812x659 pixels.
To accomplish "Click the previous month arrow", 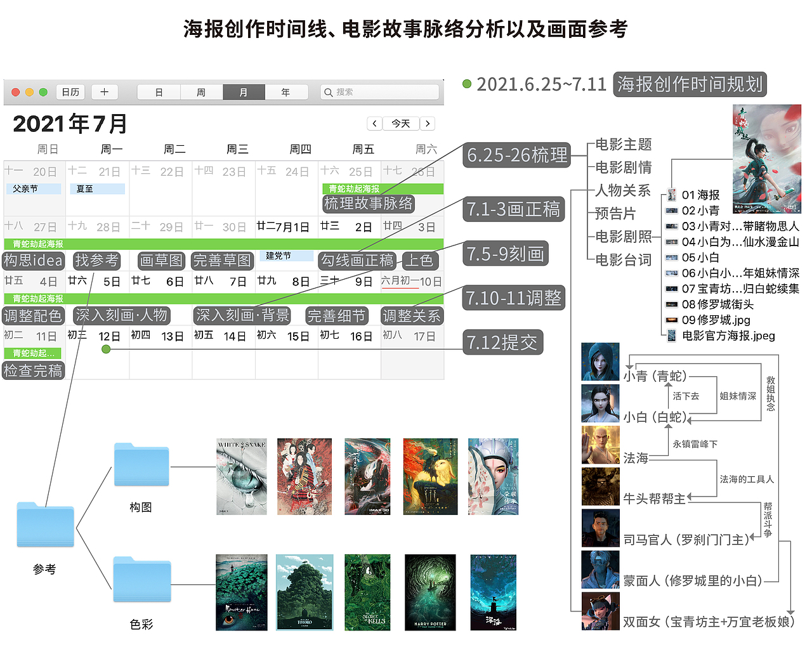I will pyautogui.click(x=374, y=124).
